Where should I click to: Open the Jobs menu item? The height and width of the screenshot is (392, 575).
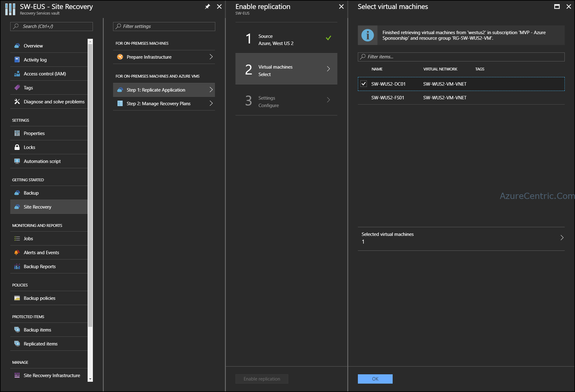tap(49, 238)
